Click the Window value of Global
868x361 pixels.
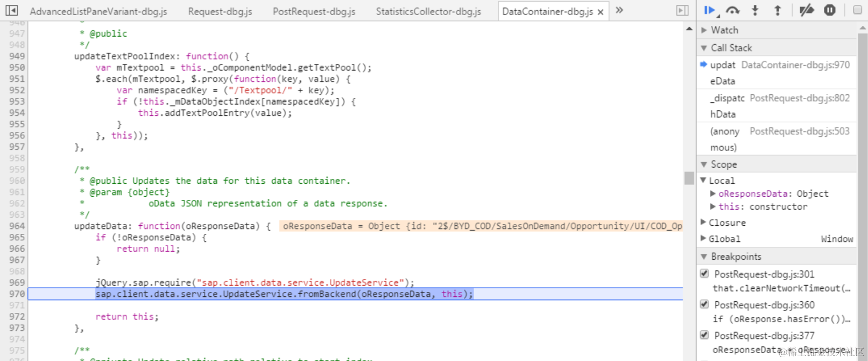(x=837, y=239)
